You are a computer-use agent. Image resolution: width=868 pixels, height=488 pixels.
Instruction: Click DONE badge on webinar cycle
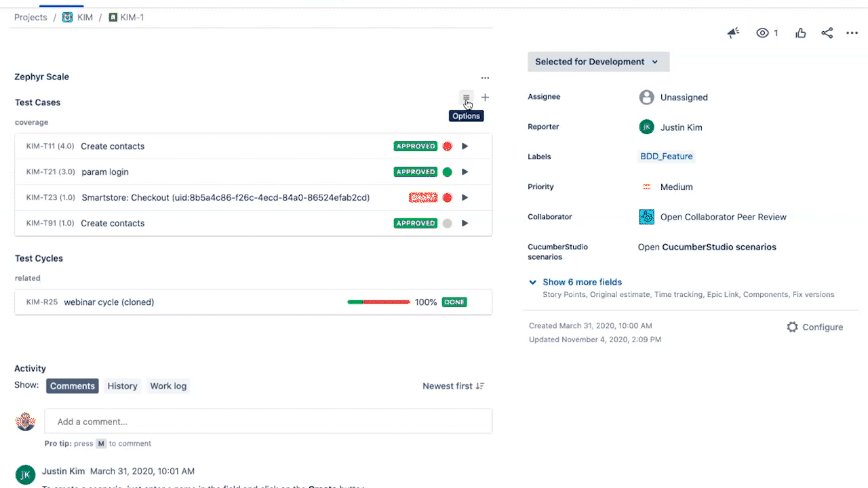click(x=454, y=302)
